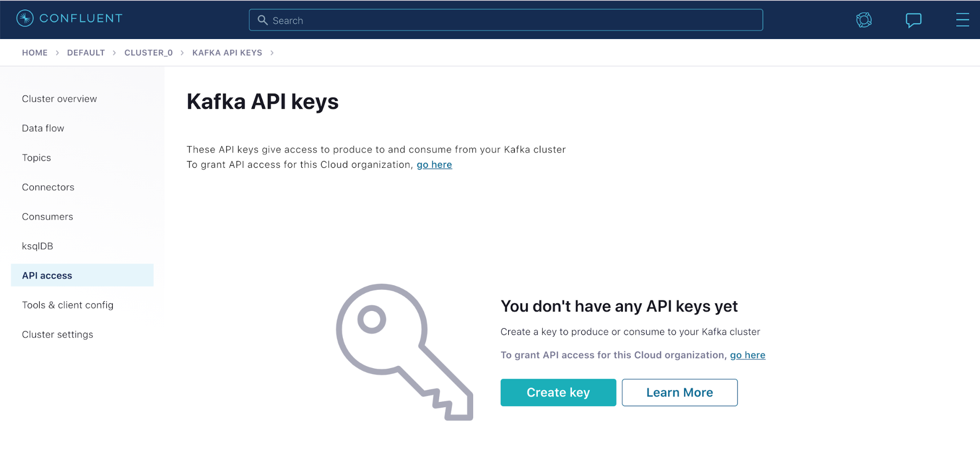Click the Confluent logo icon
980x461 pixels.
(x=25, y=18)
